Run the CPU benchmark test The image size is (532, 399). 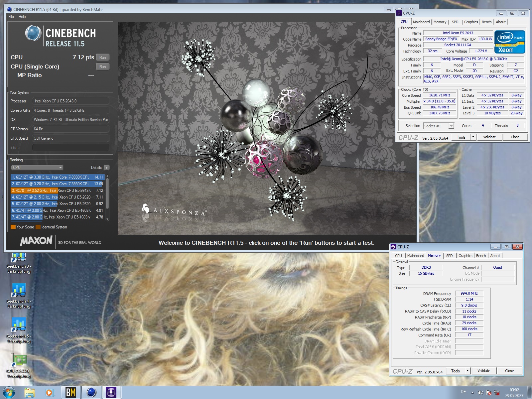[103, 57]
